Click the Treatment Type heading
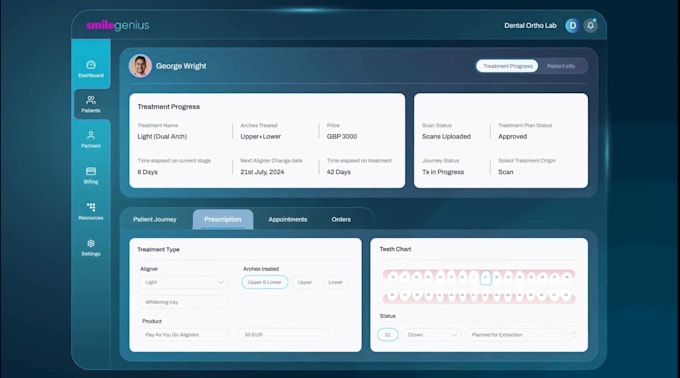The width and height of the screenshot is (680, 378). [158, 250]
